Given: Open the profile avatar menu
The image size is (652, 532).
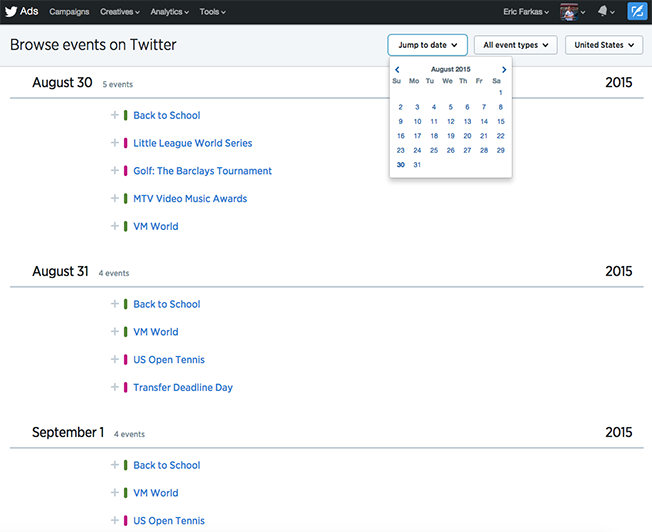Looking at the screenshot, I should pos(571,12).
